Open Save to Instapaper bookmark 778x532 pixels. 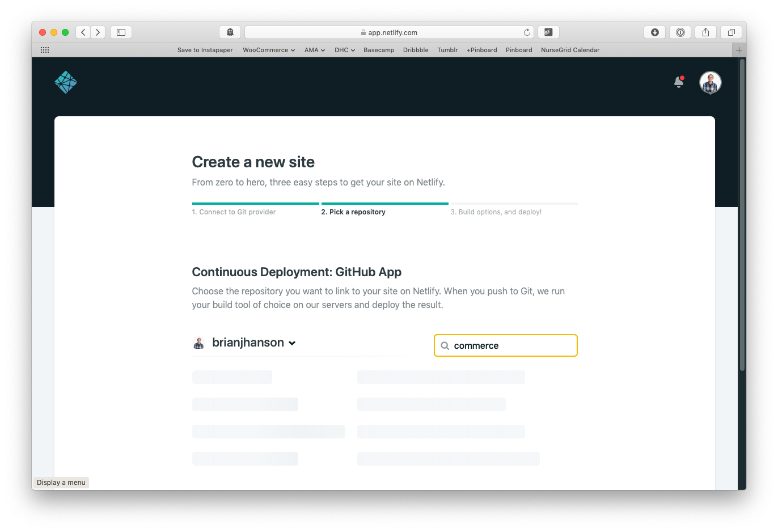click(205, 50)
